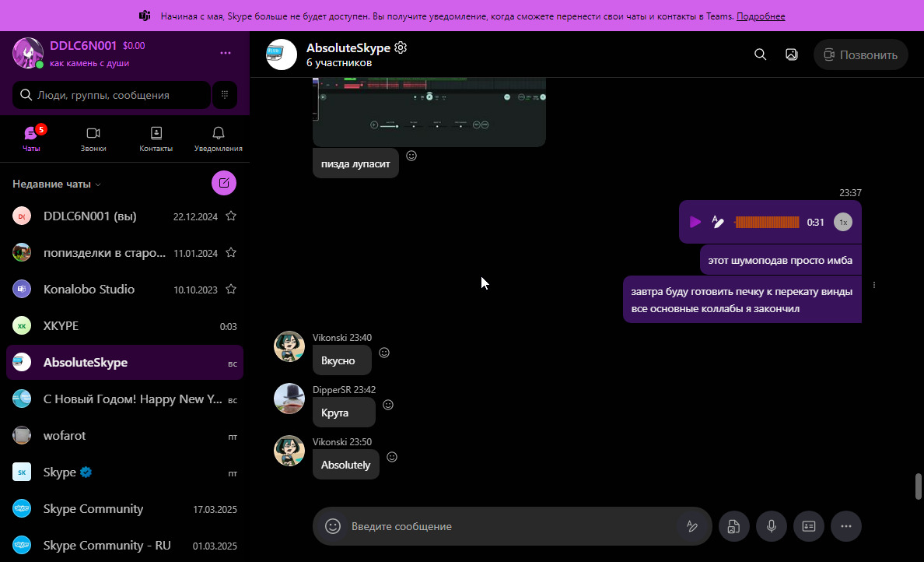The height and width of the screenshot is (562, 924).
Task: Attach a file with the add files button
Action: (x=733, y=526)
